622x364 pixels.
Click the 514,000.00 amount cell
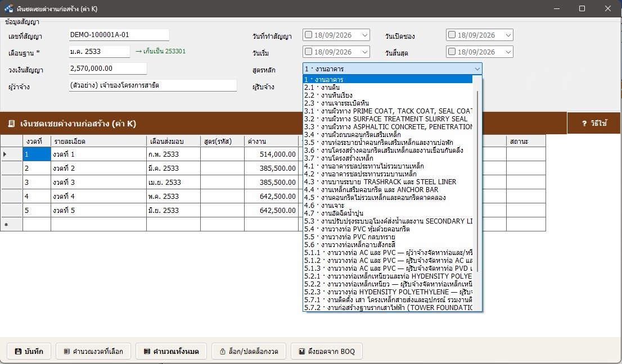point(271,154)
